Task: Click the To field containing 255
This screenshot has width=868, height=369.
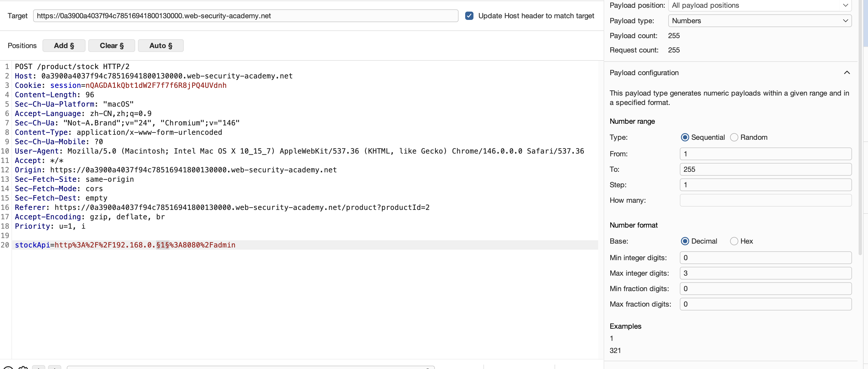Action: (765, 169)
